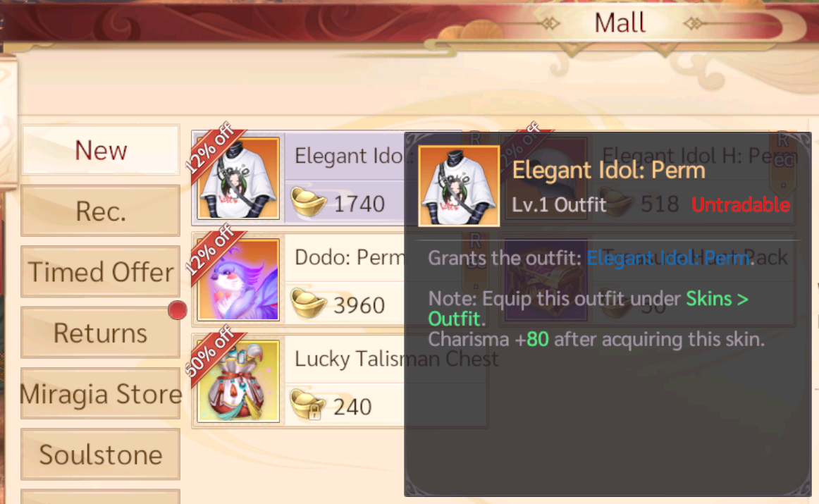The height and width of the screenshot is (504, 819).
Task: Click the outfit thumbnail in the tooltip
Action: tap(459, 186)
